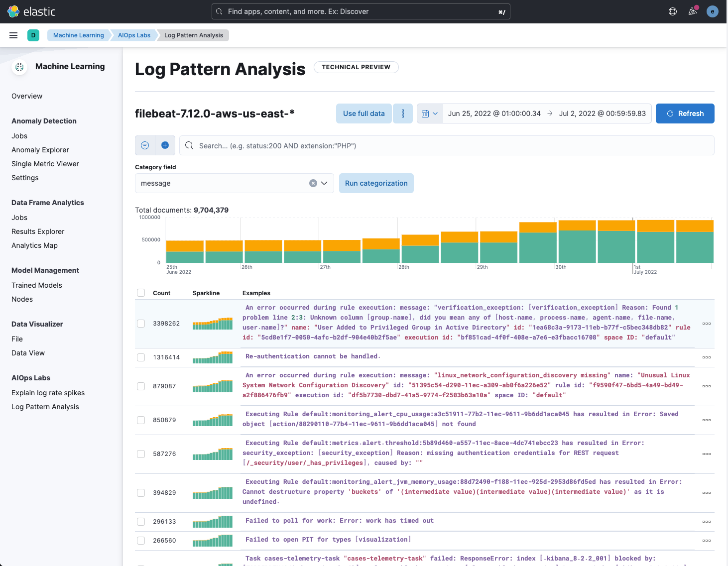The height and width of the screenshot is (566, 728).
Task: Click start date Jun 25, 2022
Action: coord(494,113)
